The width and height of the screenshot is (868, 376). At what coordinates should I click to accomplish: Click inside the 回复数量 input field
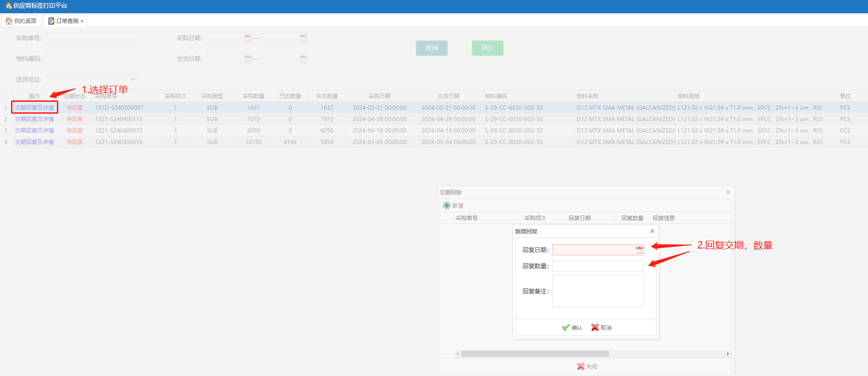click(597, 266)
